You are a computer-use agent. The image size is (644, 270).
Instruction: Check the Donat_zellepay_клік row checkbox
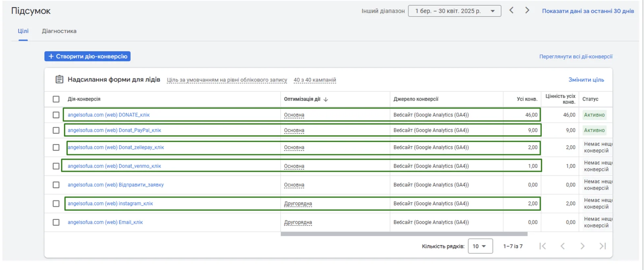click(56, 147)
